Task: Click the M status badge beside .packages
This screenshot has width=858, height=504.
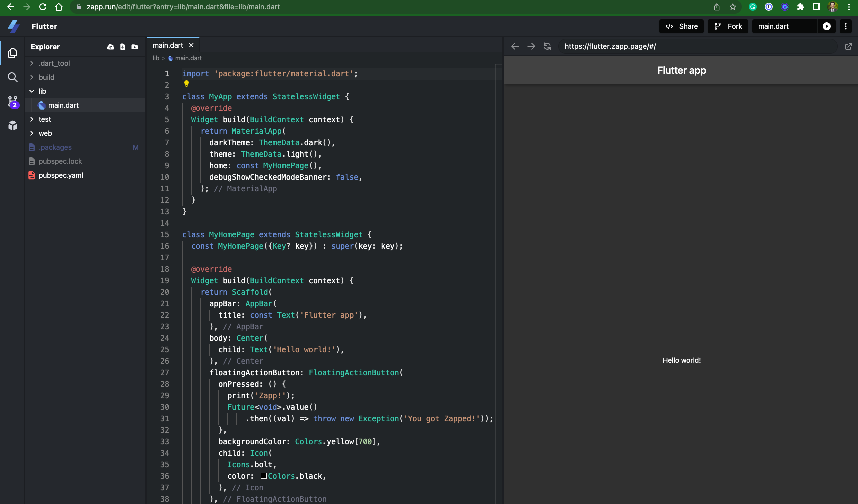Action: tap(136, 147)
